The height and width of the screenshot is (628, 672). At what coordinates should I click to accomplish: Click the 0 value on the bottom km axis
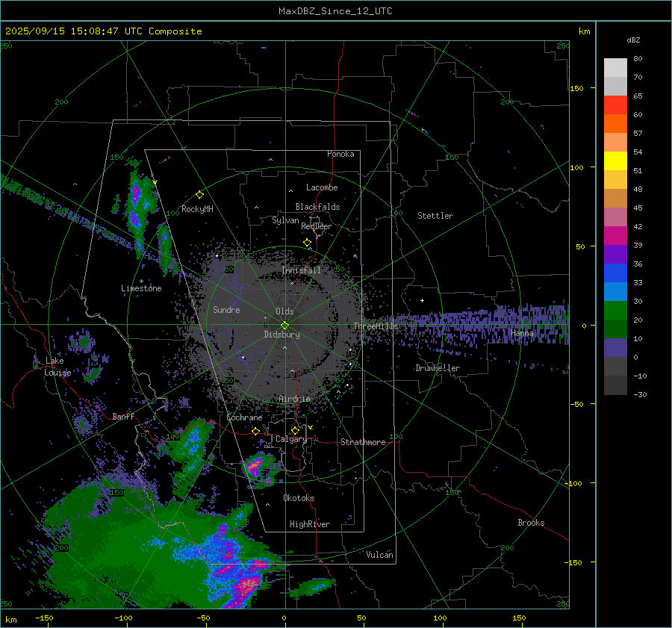click(284, 618)
